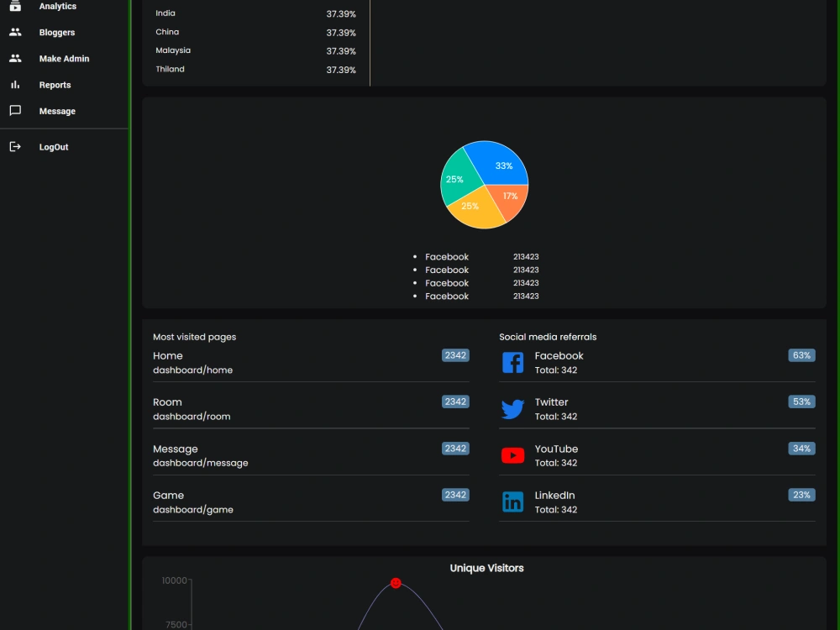Click the 37.39% value beside India
The image size is (840, 630).
pos(341,13)
